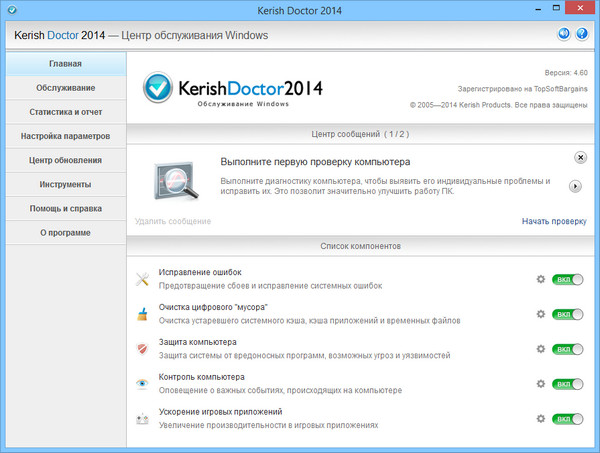Close the Kerish Doctor 2014 window
The height and width of the screenshot is (453, 600).
click(580, 8)
